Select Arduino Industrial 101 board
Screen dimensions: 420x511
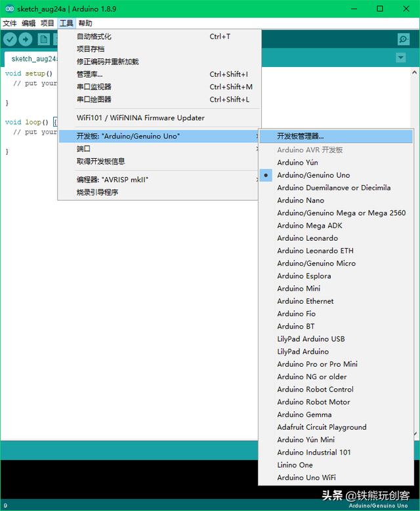coord(336,453)
